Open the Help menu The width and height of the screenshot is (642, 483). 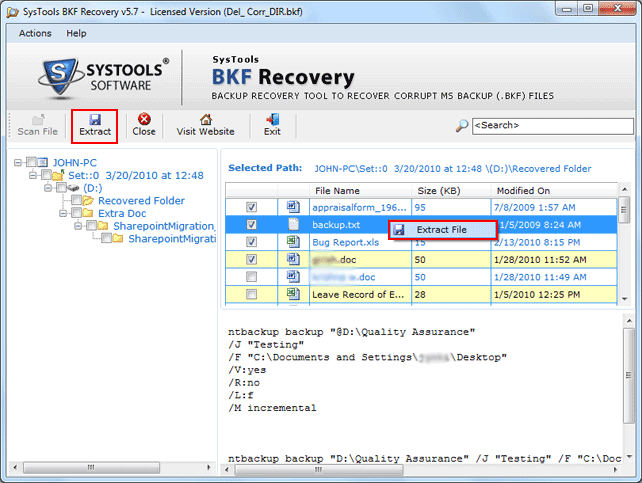click(x=76, y=33)
